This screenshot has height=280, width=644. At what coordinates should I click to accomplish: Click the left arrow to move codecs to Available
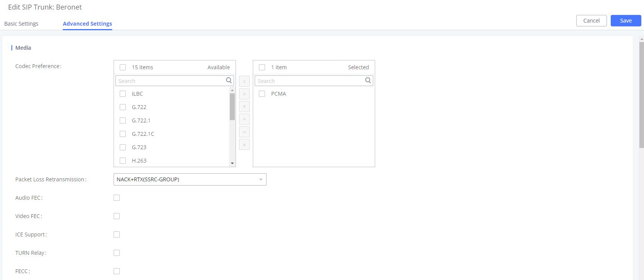coord(244,81)
